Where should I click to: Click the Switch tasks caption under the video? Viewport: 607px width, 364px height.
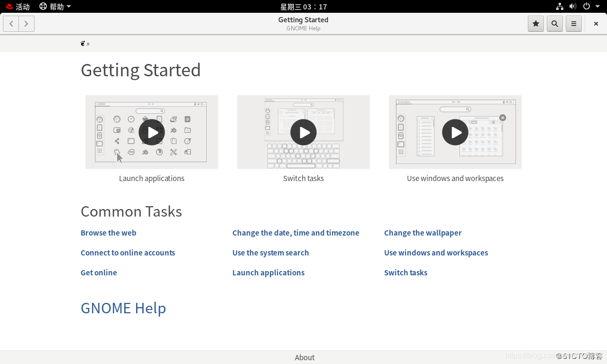303,178
